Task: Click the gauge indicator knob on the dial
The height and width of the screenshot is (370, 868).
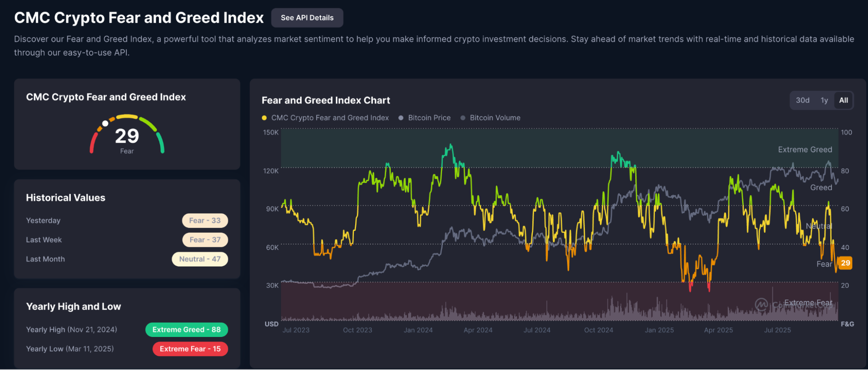Action: (105, 123)
